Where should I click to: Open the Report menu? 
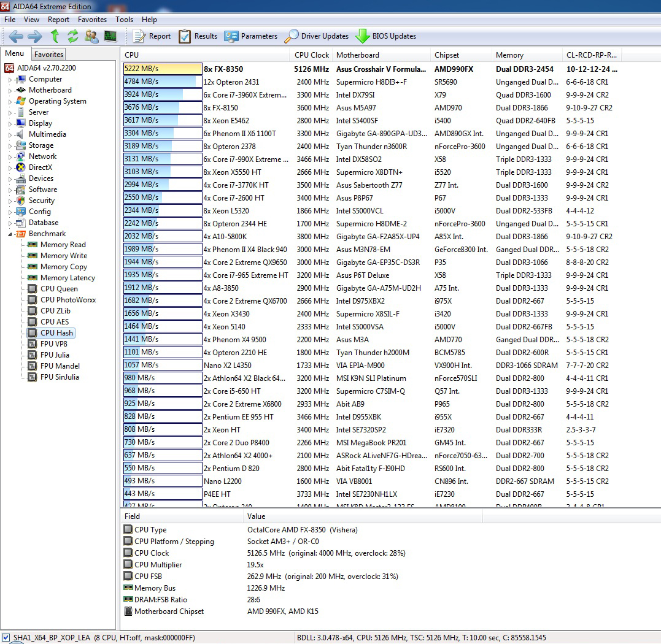click(x=58, y=20)
